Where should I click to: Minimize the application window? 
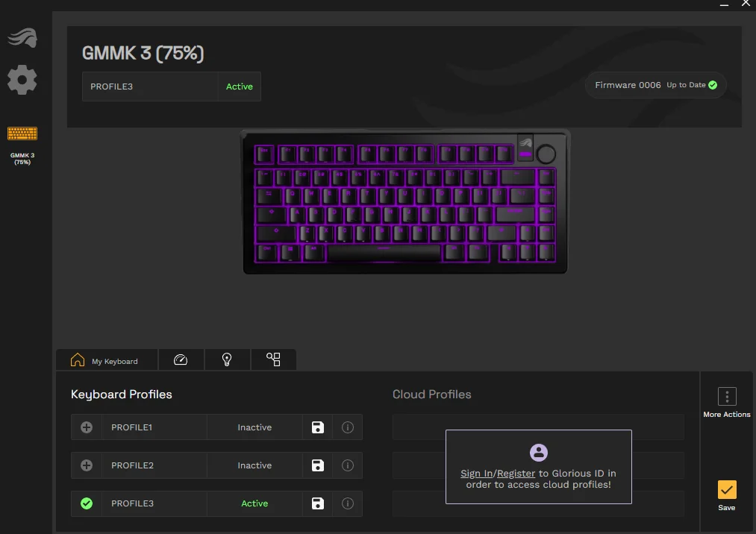[724, 4]
